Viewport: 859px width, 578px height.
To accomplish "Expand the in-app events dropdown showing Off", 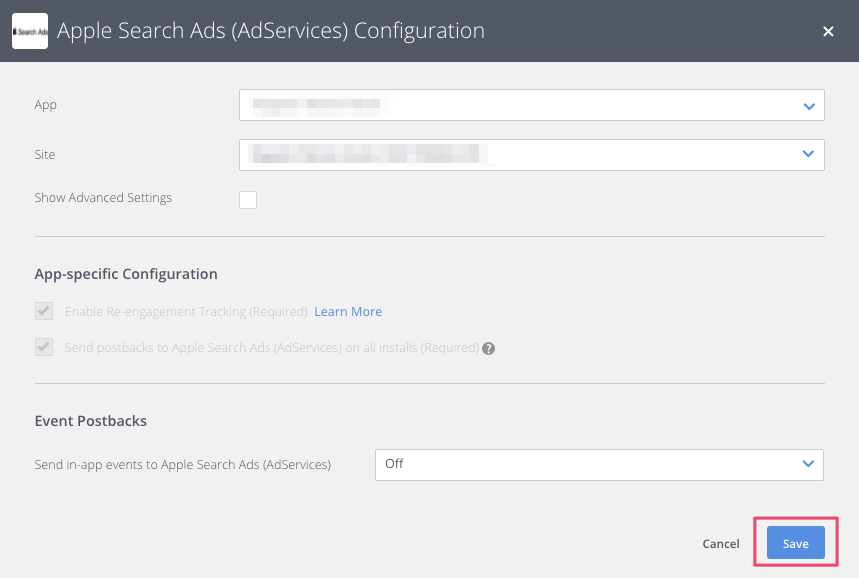I will pos(590,464).
